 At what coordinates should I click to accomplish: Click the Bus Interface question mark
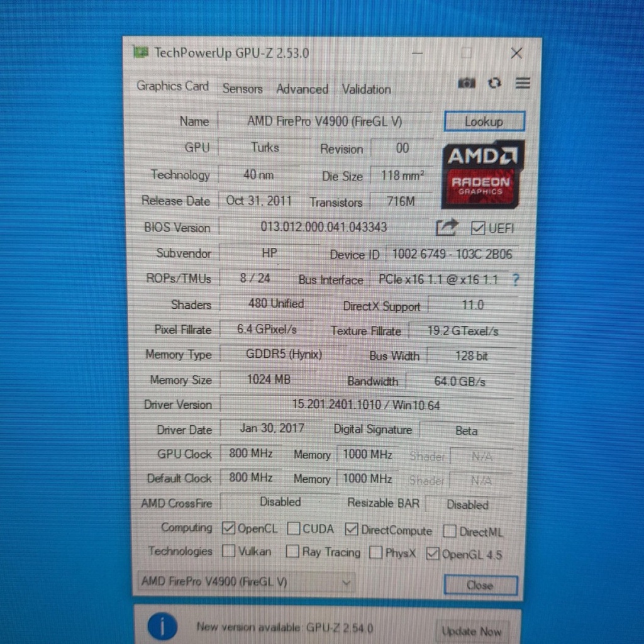tap(516, 280)
